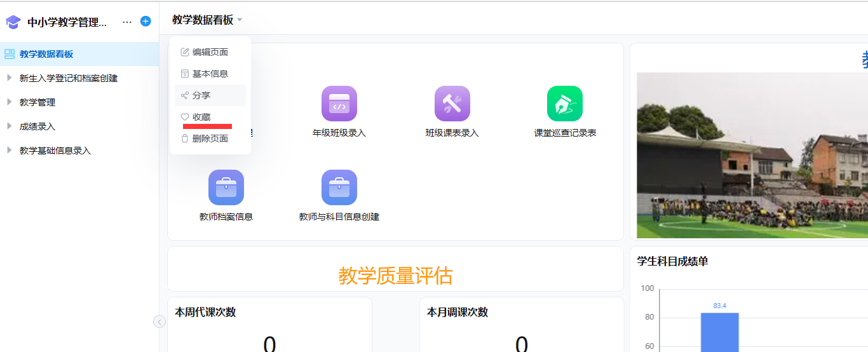Click the 年级班级录入 label
The width and height of the screenshot is (868, 352).
[x=339, y=133]
